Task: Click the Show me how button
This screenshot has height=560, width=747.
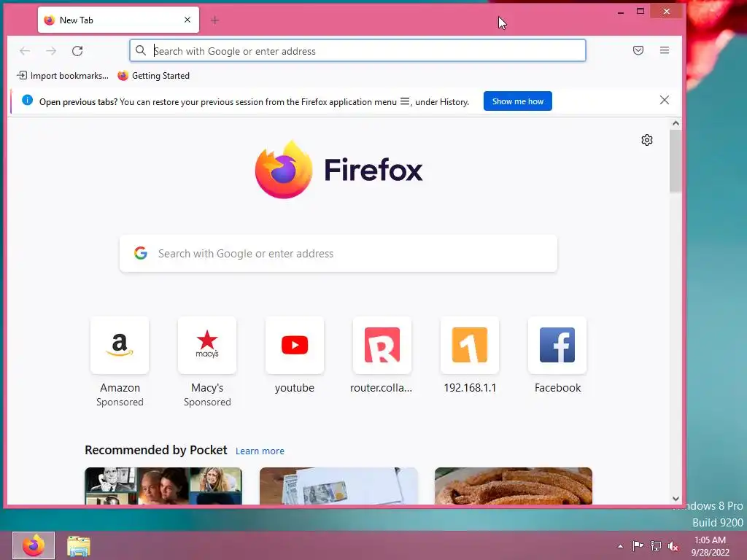Action: pyautogui.click(x=518, y=101)
